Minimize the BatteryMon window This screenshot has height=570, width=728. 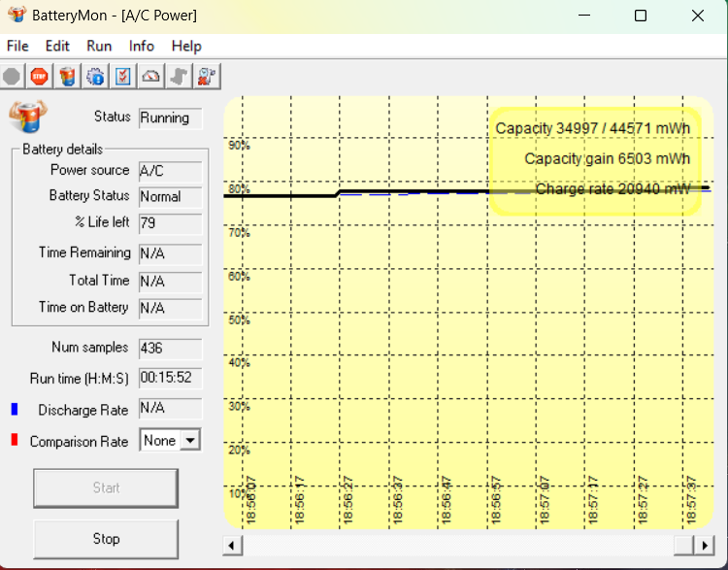584,16
